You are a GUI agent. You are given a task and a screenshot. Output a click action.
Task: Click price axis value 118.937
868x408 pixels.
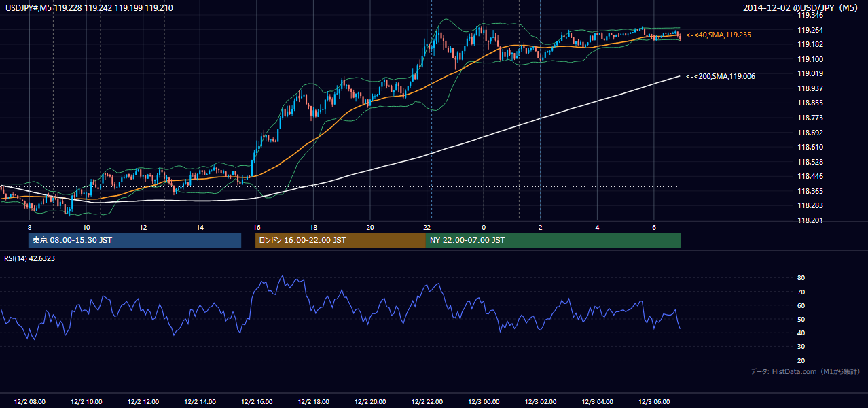coord(810,88)
